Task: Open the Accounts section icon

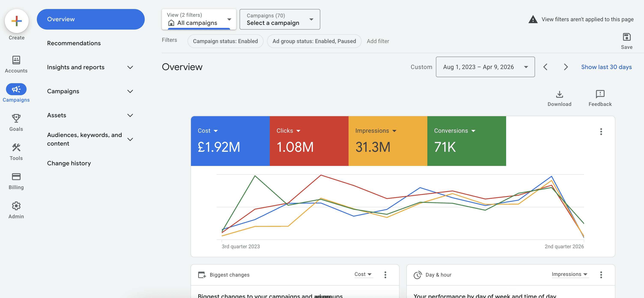Action: (x=16, y=60)
